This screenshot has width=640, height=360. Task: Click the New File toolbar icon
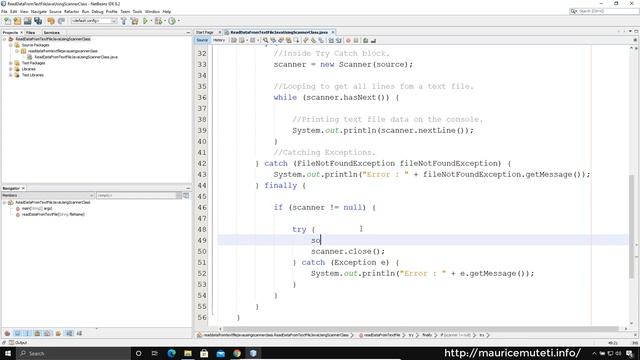coord(7,21)
